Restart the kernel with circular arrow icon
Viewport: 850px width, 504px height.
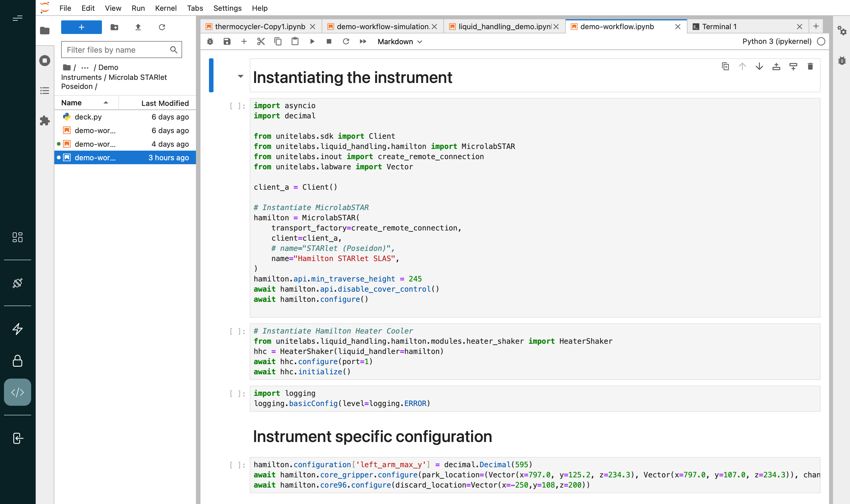pos(346,41)
